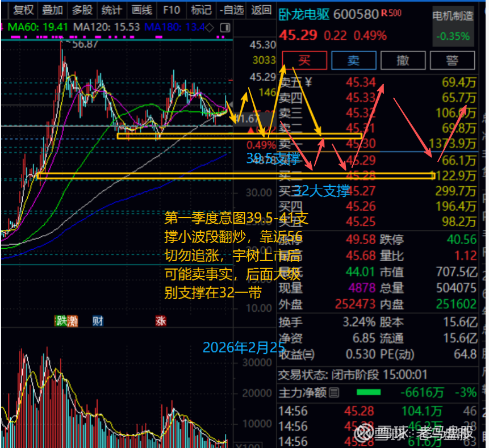
Task: Click the diamond indicator-settings icon
Action: click(210, 28)
